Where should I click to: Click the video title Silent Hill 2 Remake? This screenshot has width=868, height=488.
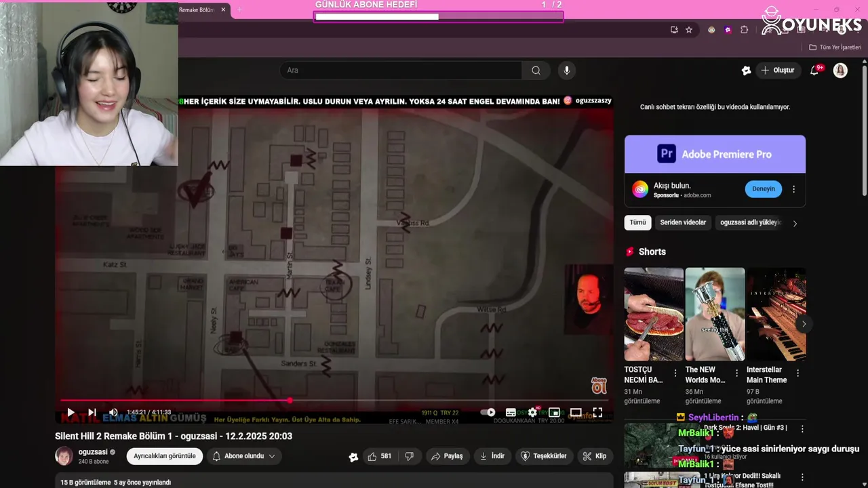pos(174,436)
